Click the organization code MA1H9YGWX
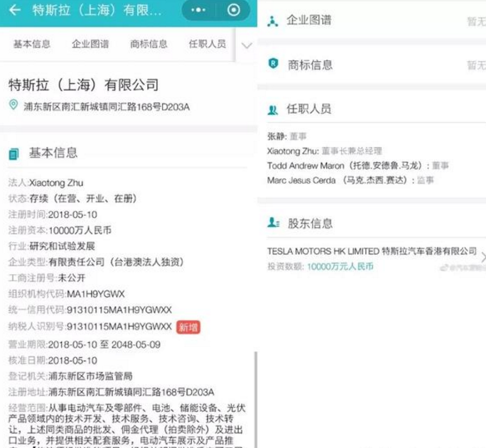Screen dimensions: 486x448 point(96,294)
